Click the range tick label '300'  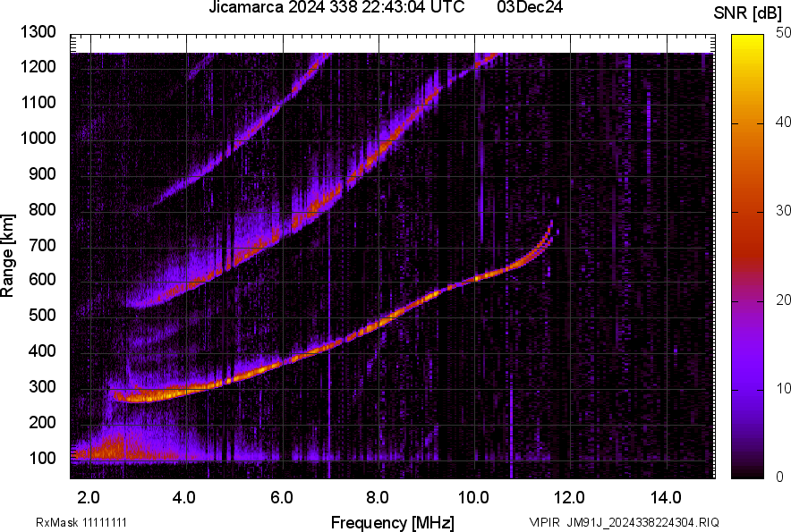point(42,387)
